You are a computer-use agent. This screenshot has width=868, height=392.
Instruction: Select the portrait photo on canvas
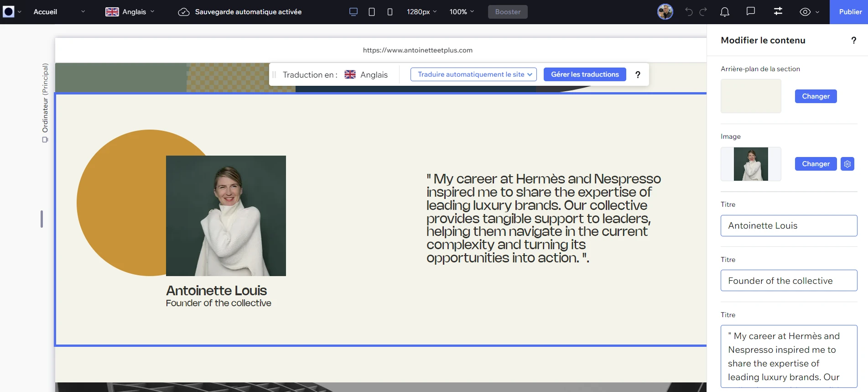tap(226, 216)
